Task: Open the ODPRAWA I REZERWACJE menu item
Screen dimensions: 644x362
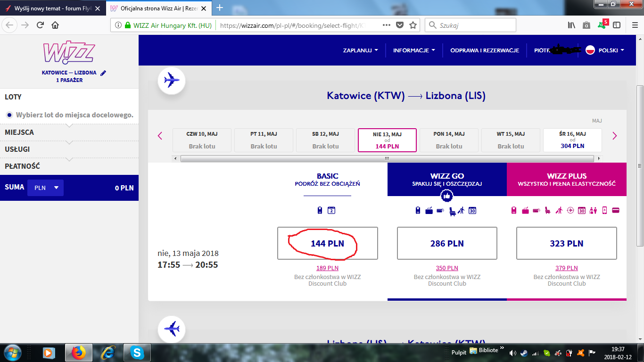Action: tap(485, 50)
